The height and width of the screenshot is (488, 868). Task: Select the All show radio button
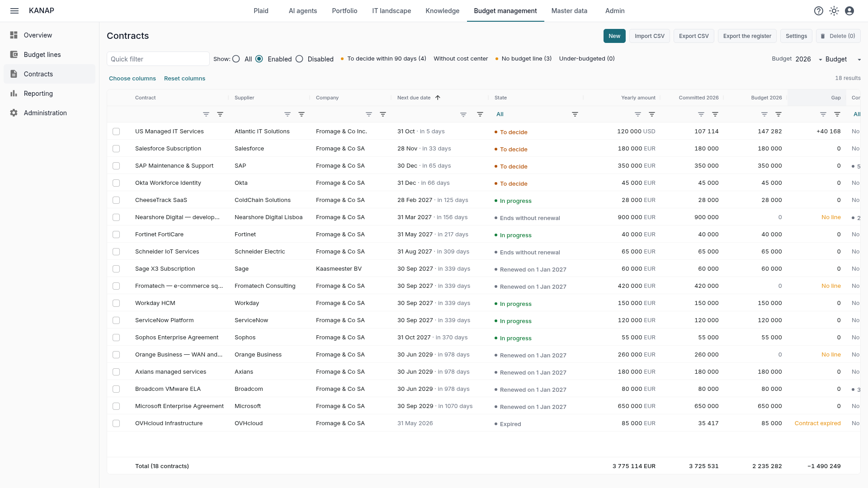tap(236, 59)
